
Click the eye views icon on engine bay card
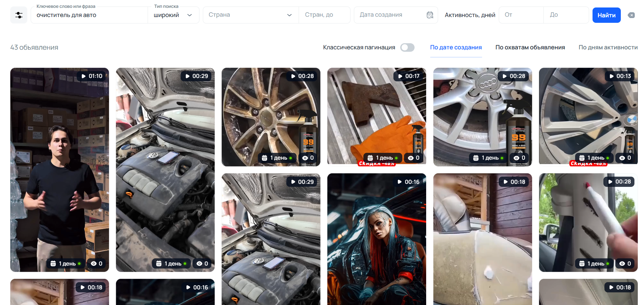pyautogui.click(x=199, y=263)
